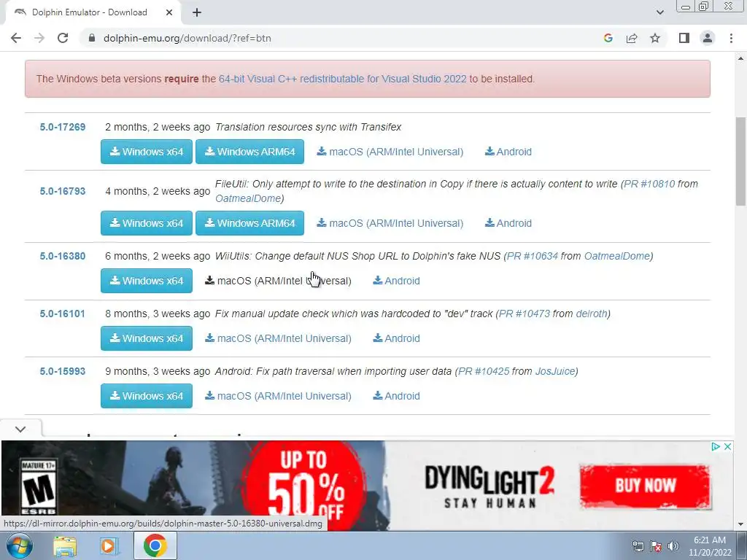Download macOS universal build 5.0-16793
The width and height of the screenshot is (747, 560).
point(390,223)
